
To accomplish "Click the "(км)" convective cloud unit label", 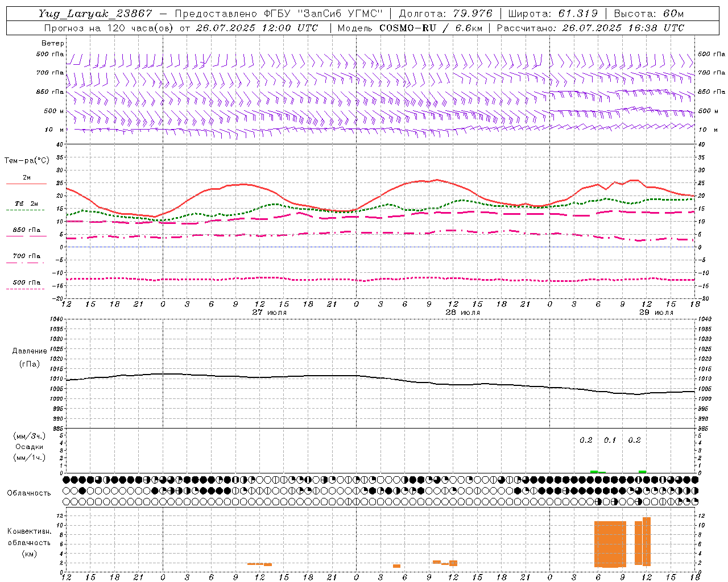I will click(x=30, y=554).
